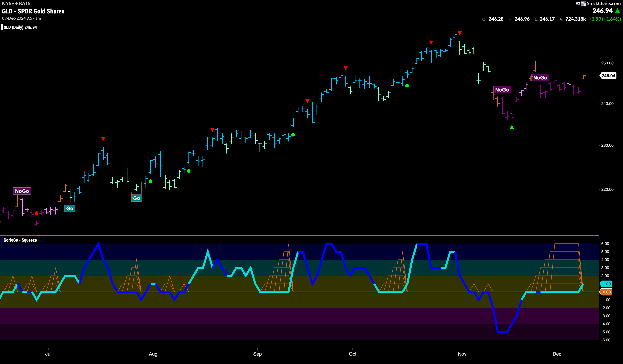Click the green dot in mid-October

[407, 86]
